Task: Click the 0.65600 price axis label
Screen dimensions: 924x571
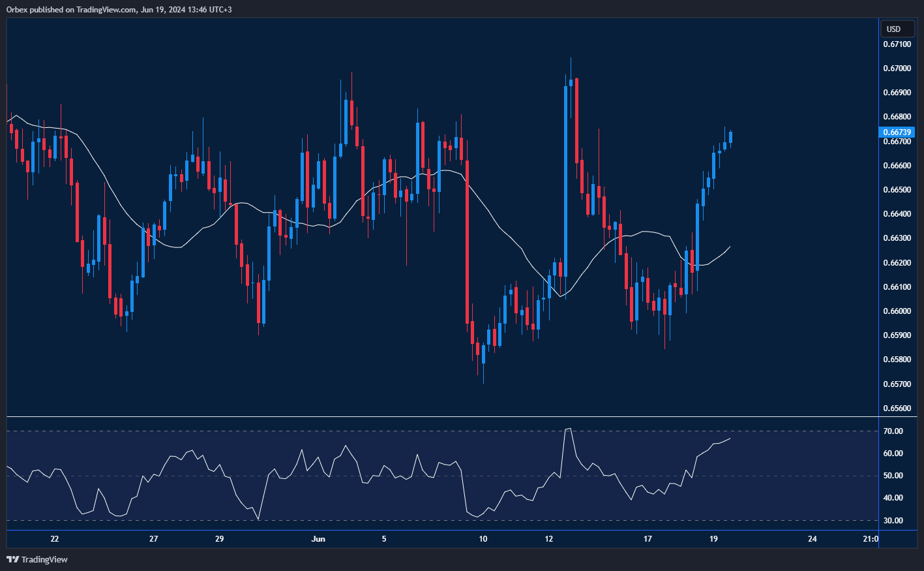Action: pos(897,409)
